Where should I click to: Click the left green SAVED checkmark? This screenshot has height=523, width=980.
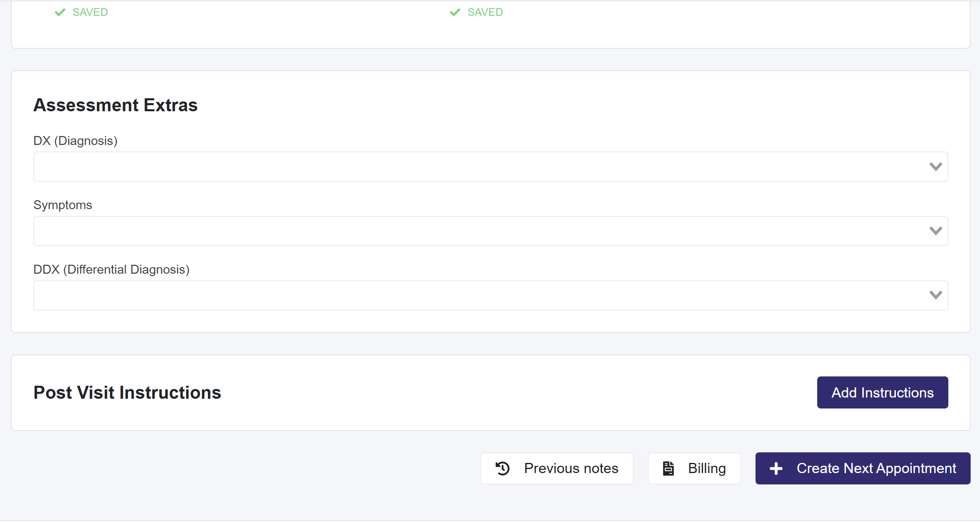click(x=60, y=12)
